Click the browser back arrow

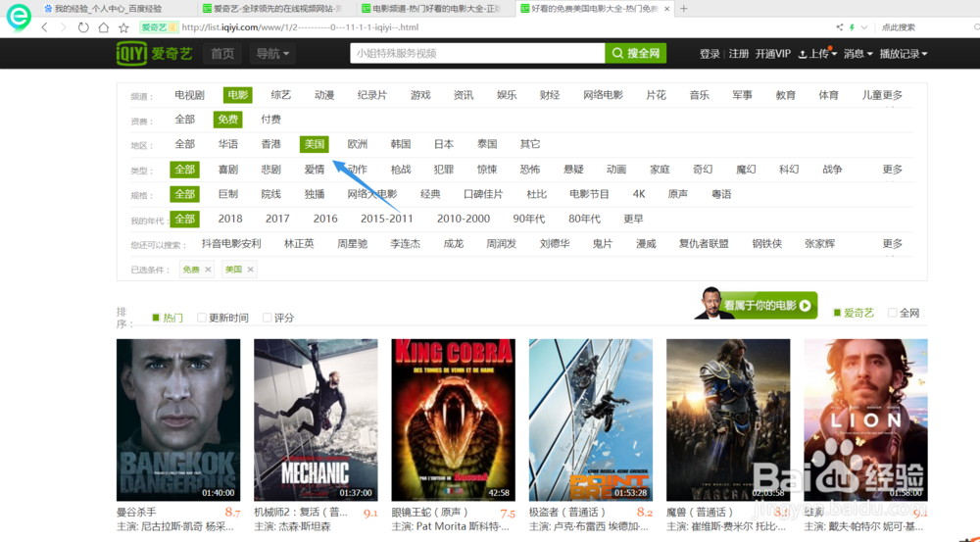pyautogui.click(x=44, y=27)
